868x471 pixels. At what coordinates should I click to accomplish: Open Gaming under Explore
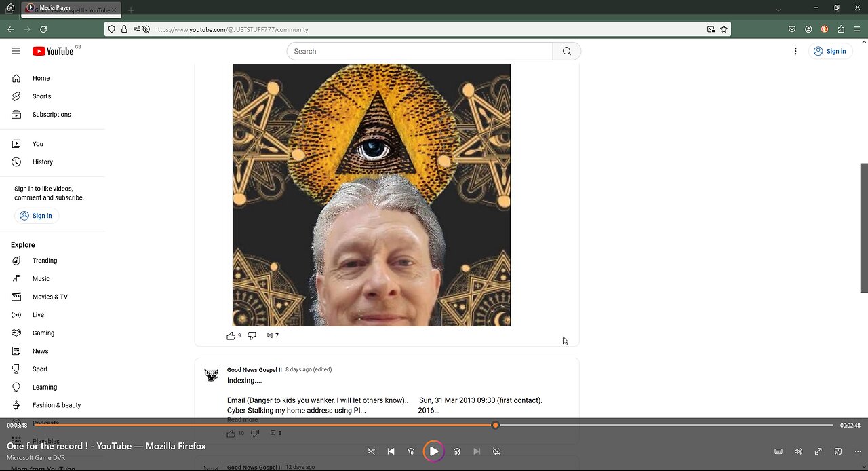tap(43, 333)
